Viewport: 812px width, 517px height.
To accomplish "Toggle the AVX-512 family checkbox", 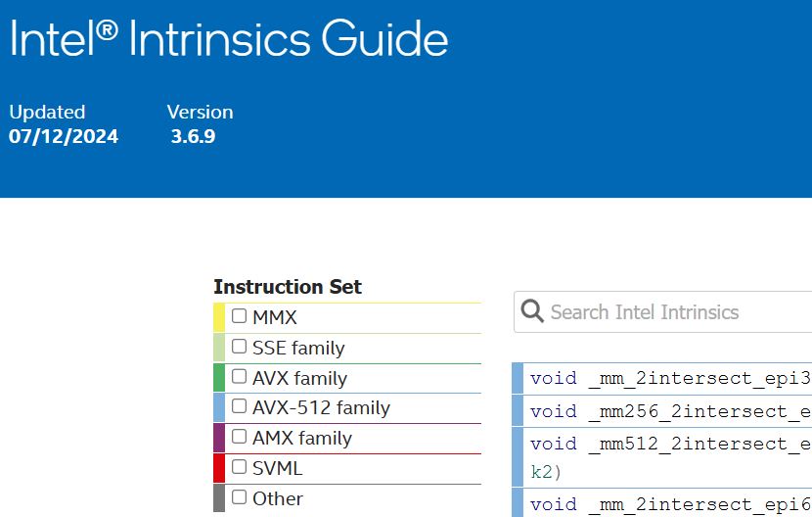I will point(239,407).
